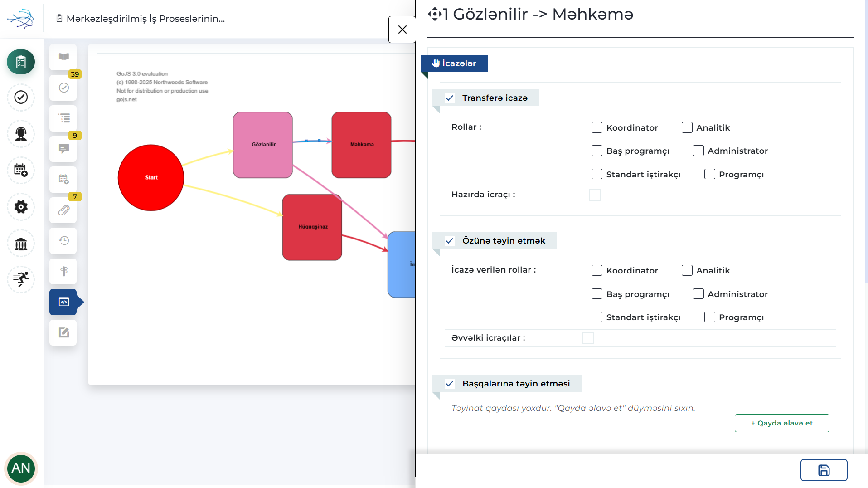The width and height of the screenshot is (868, 488).
Task: Select the red Start node in diagram
Action: 151,178
